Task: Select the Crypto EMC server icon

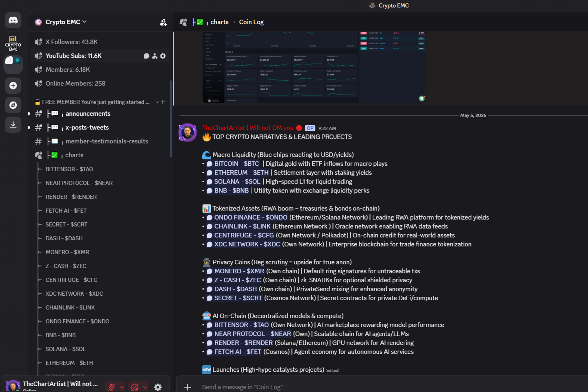Action: point(13,43)
